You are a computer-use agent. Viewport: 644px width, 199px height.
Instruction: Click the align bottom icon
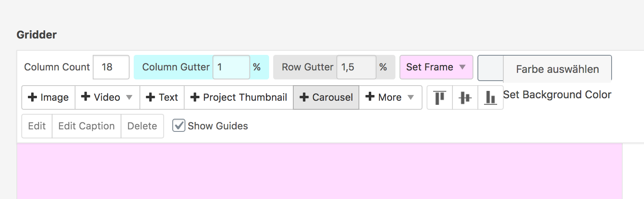[491, 97]
